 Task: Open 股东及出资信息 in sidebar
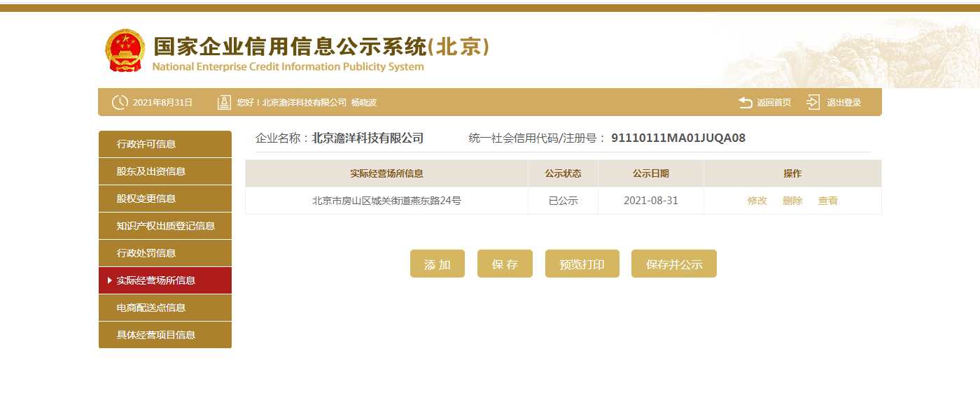click(165, 171)
